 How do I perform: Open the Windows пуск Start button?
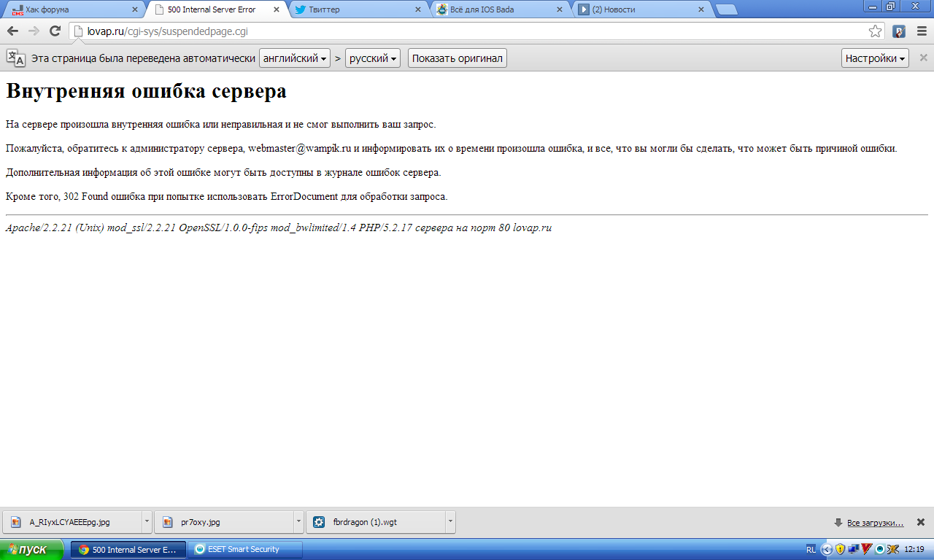32,549
